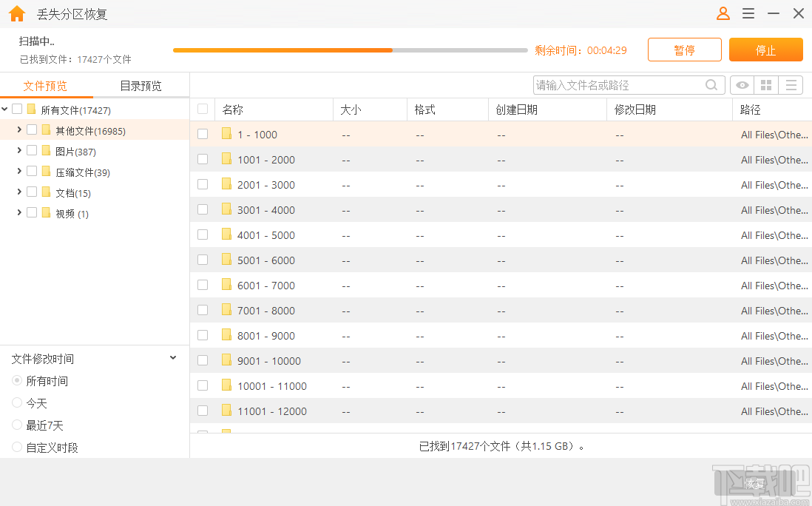The width and height of the screenshot is (812, 506).
Task: Select the 最近7天 radio option
Action: pos(17,425)
